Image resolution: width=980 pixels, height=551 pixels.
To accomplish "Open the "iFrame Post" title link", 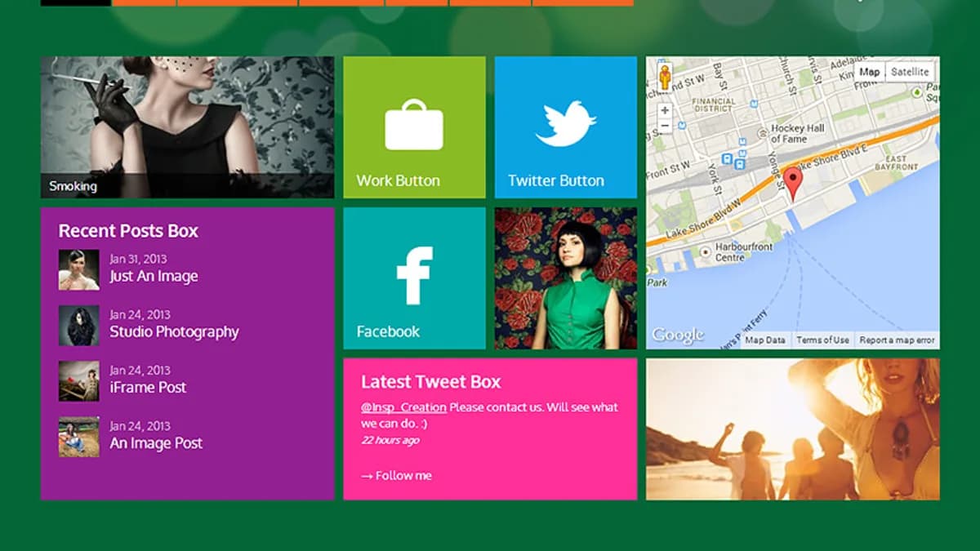I will [x=149, y=388].
